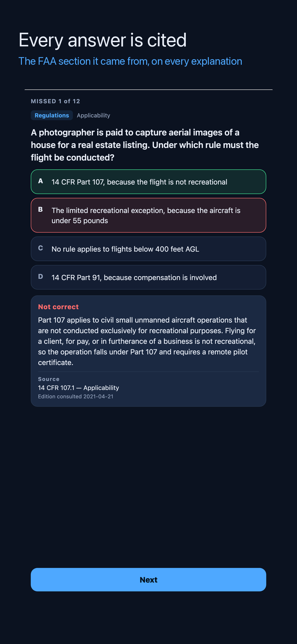297x644 pixels.
Task: Click the Edition consulted 2021-04-21 text
Action: point(76,396)
